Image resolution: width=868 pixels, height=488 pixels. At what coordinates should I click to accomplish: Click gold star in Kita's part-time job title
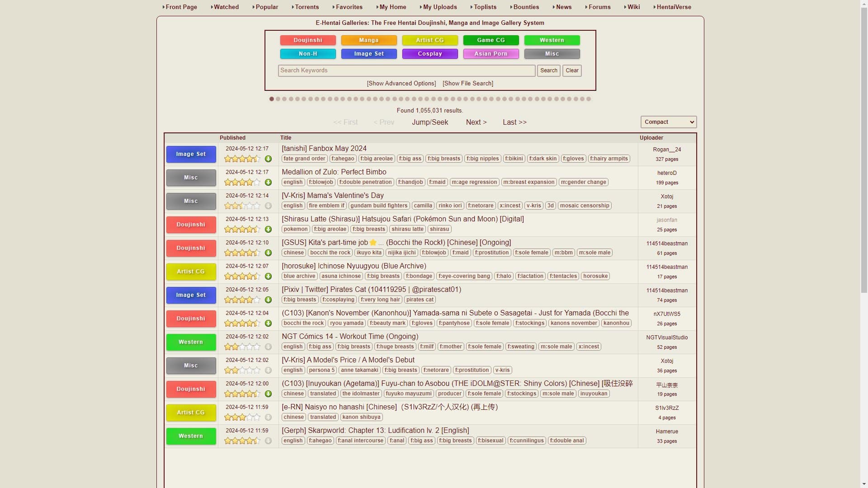pos(373,243)
